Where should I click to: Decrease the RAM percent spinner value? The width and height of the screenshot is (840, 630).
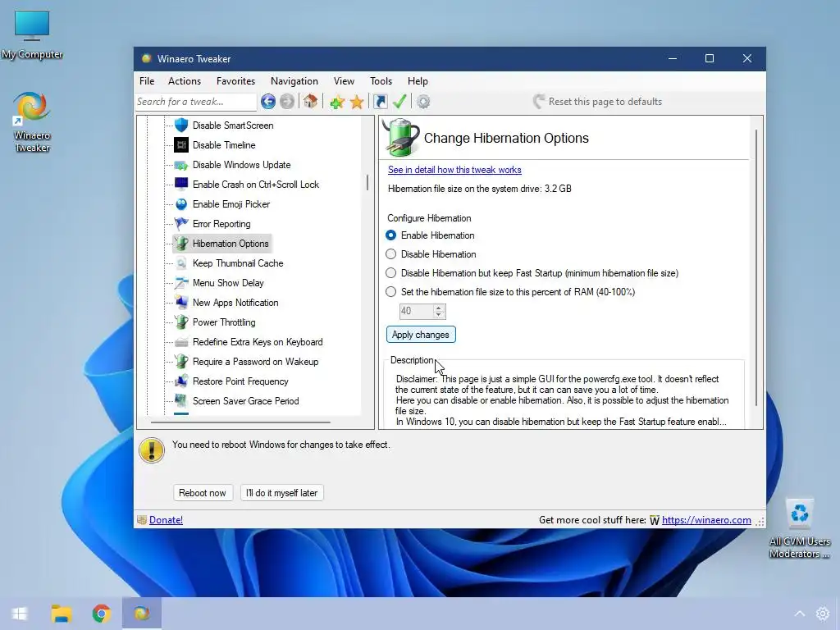(439, 314)
